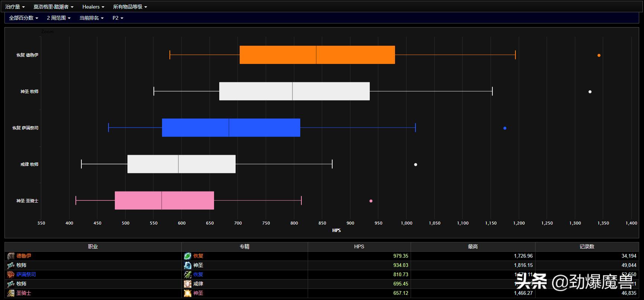
Task: Click the Holy Paladin spec icon
Action: pos(188,293)
